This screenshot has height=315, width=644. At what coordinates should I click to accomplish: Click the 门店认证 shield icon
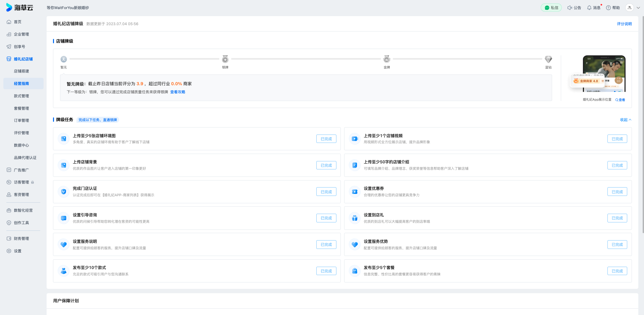[x=64, y=192]
